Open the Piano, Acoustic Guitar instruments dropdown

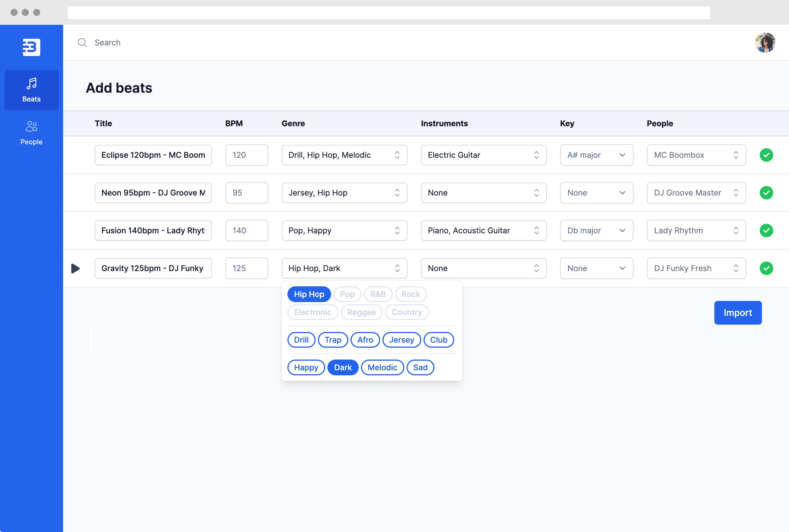[483, 230]
